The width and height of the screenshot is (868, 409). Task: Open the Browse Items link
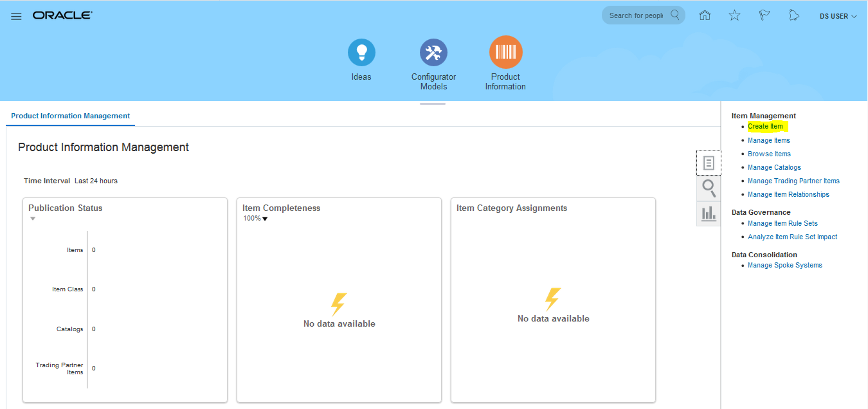769,154
